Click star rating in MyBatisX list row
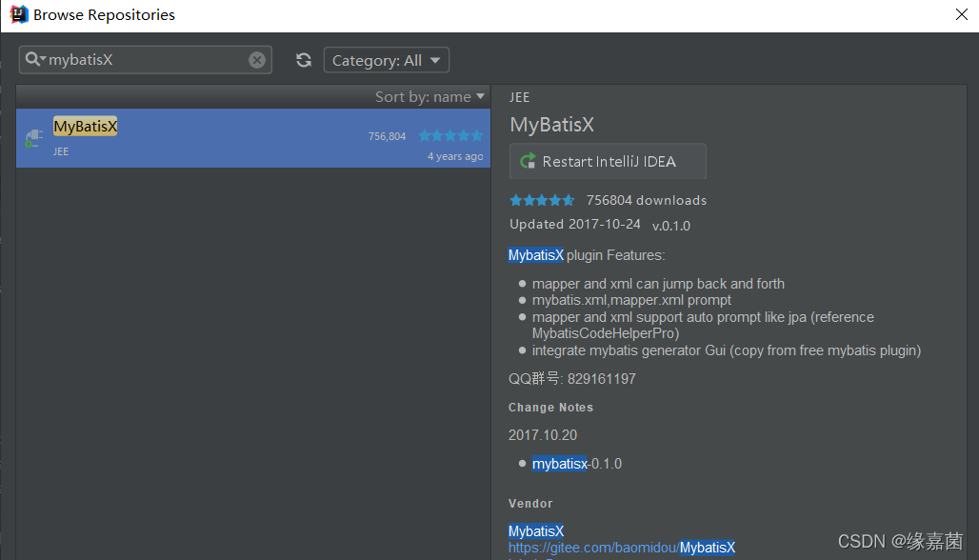The height and width of the screenshot is (560, 979). (x=450, y=135)
